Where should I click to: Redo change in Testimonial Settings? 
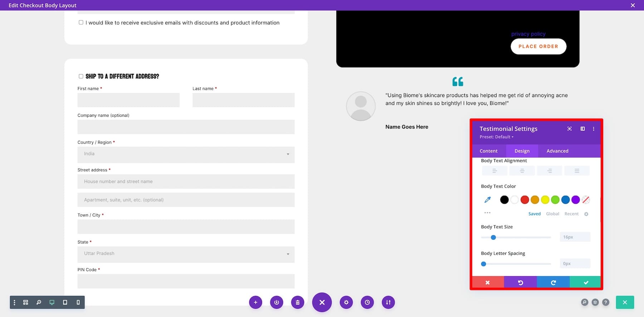tap(553, 283)
